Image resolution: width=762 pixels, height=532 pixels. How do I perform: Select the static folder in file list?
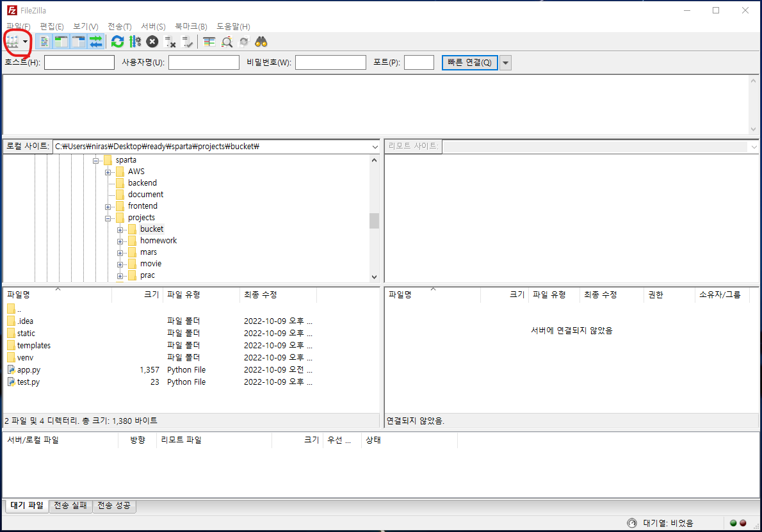pyautogui.click(x=26, y=333)
